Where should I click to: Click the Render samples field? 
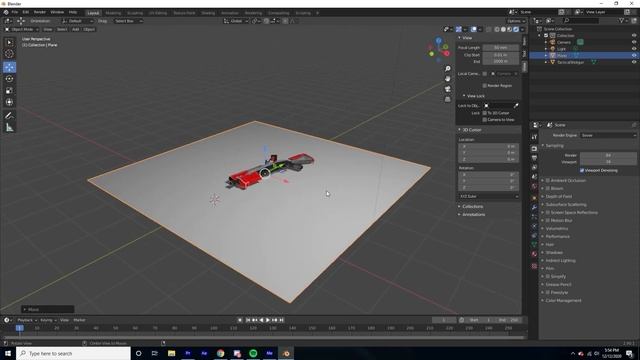pos(608,156)
